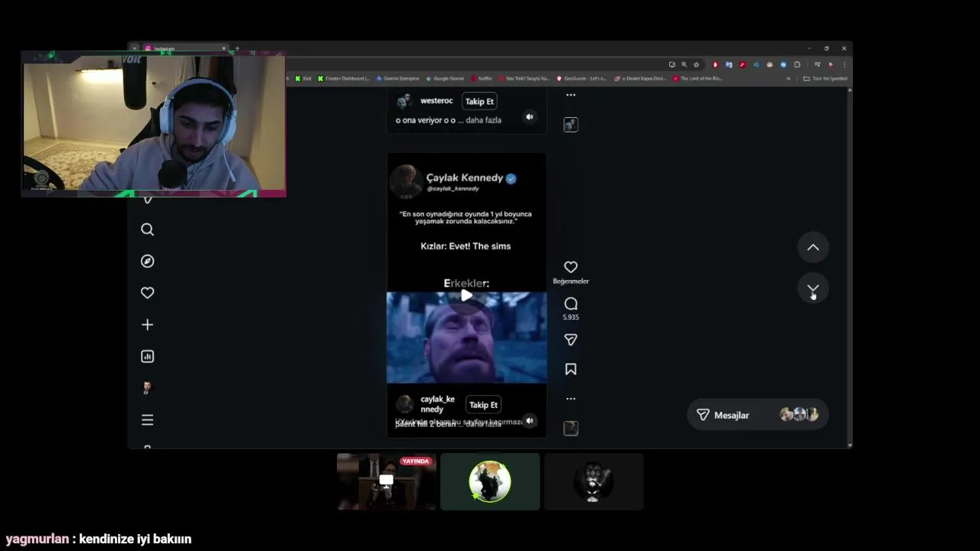This screenshot has height=551, width=980.
Task: Open the zoom magnifier in address bar
Action: click(684, 64)
